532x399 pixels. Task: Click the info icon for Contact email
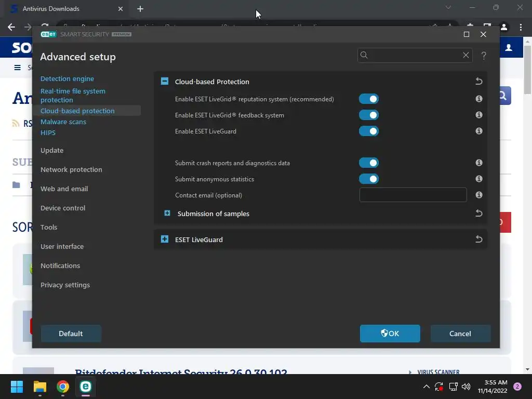tap(478, 195)
